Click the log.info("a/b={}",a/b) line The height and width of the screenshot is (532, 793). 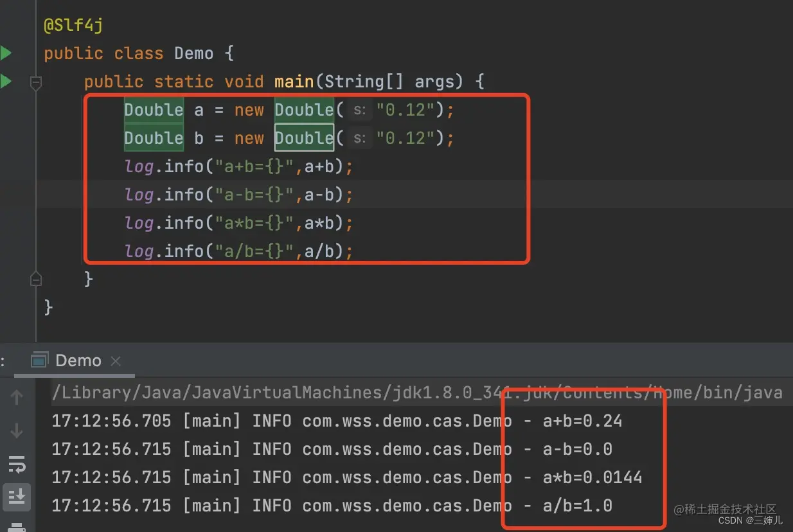coord(239,251)
